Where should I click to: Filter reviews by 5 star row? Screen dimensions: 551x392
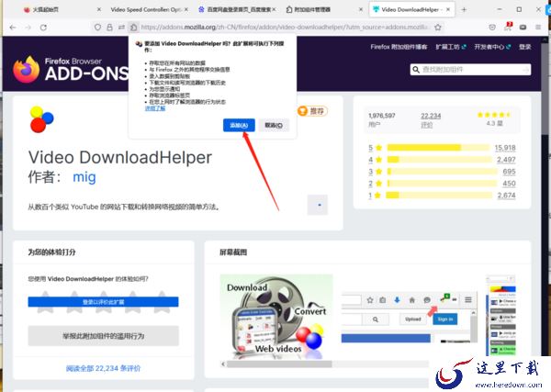pos(442,148)
